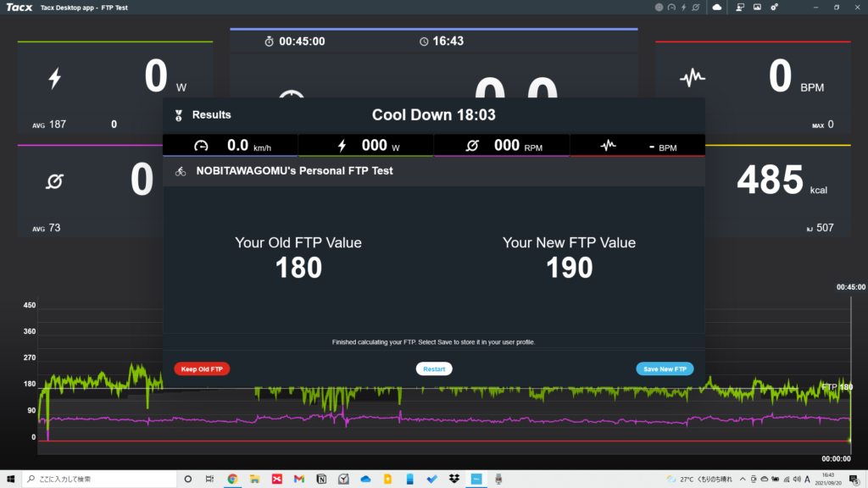Restart the FTP test
The height and width of the screenshot is (488, 868).
tap(434, 369)
